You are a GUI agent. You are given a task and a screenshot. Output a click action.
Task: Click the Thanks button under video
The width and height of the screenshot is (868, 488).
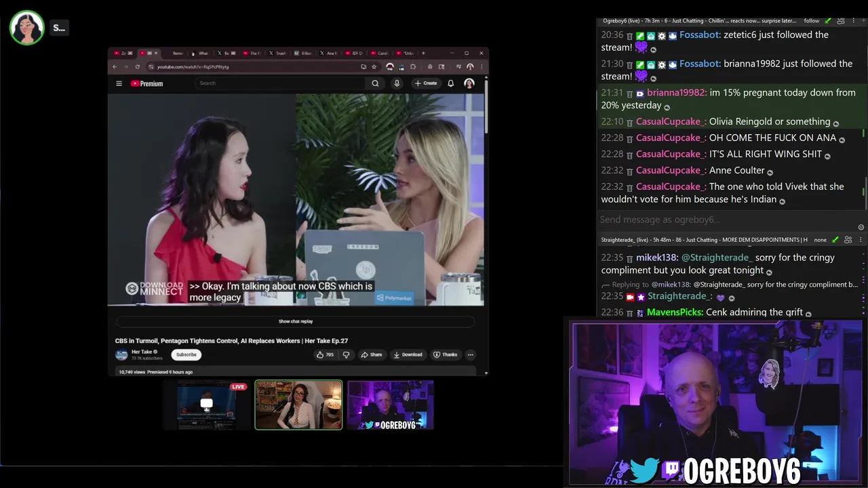click(446, 354)
